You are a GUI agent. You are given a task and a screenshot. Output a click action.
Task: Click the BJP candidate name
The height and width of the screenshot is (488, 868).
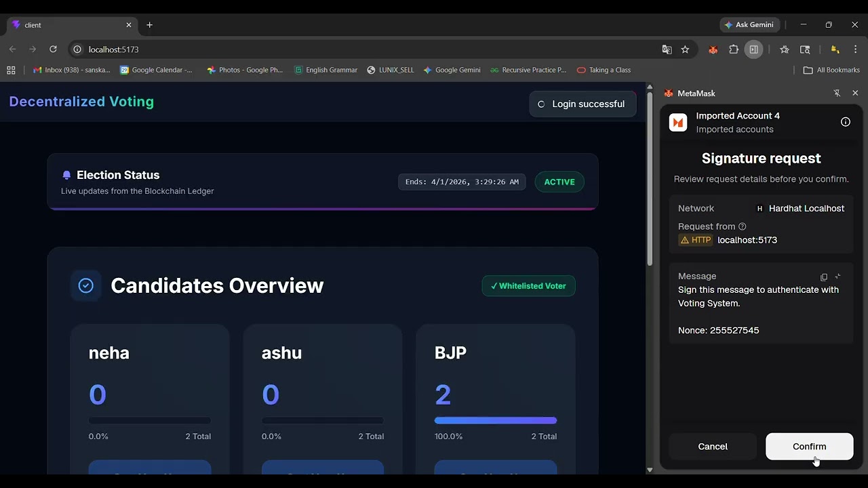(450, 353)
